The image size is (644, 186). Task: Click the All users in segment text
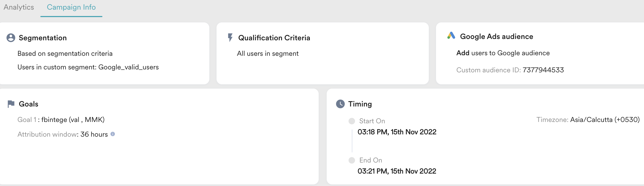(268, 54)
